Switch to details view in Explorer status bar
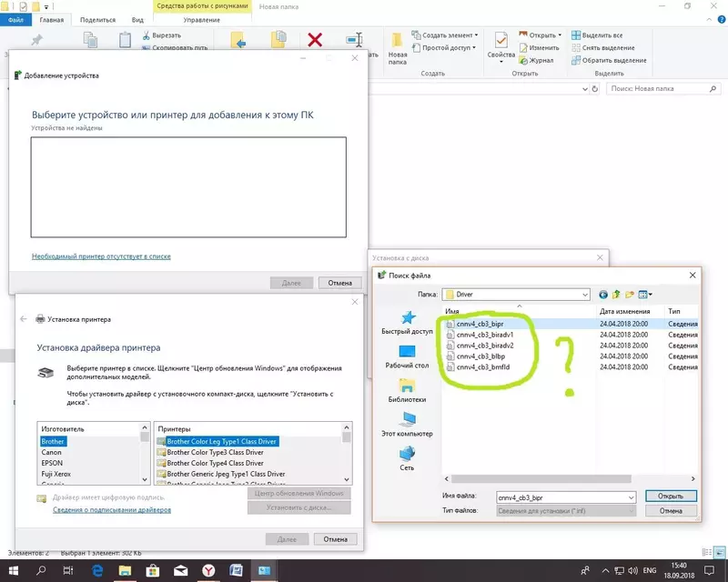This screenshot has height=582, width=728. (x=707, y=552)
